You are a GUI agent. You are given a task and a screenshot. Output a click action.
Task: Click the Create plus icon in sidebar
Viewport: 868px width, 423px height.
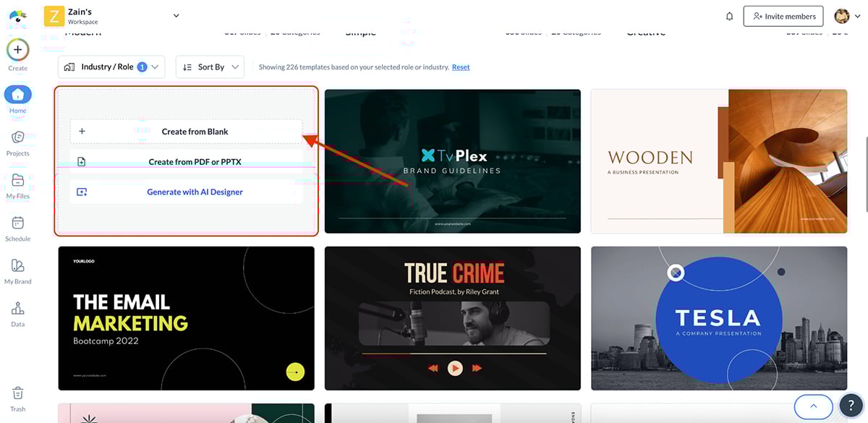(18, 50)
